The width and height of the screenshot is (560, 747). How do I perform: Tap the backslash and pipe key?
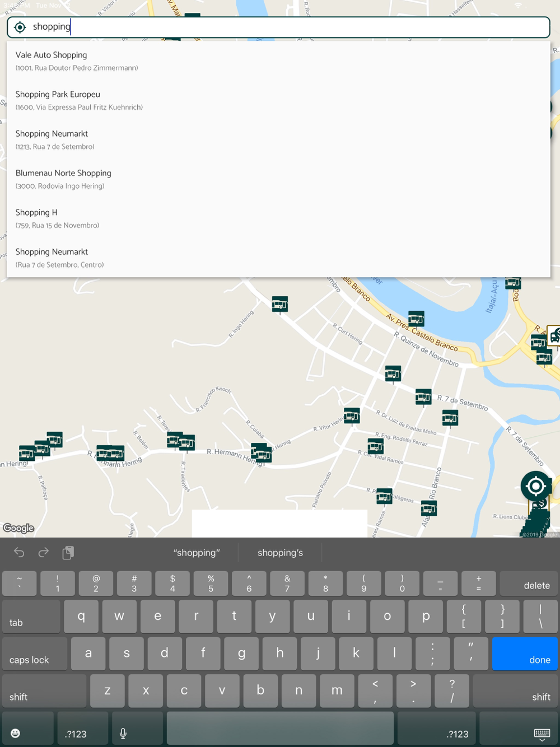[540, 617]
